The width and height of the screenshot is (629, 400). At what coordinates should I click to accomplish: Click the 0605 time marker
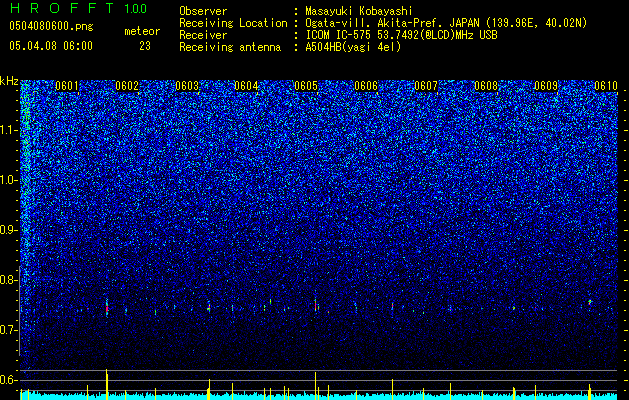[306, 86]
